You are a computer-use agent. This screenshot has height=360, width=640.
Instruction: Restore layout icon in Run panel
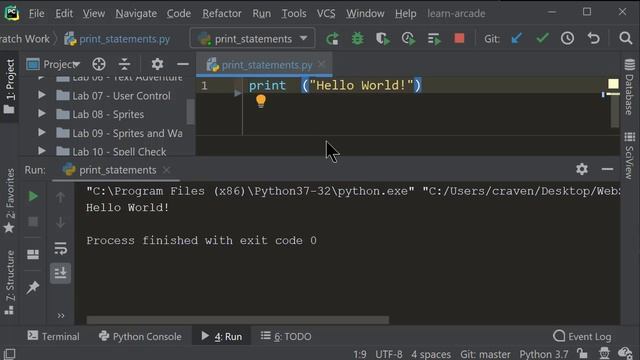click(x=33, y=254)
